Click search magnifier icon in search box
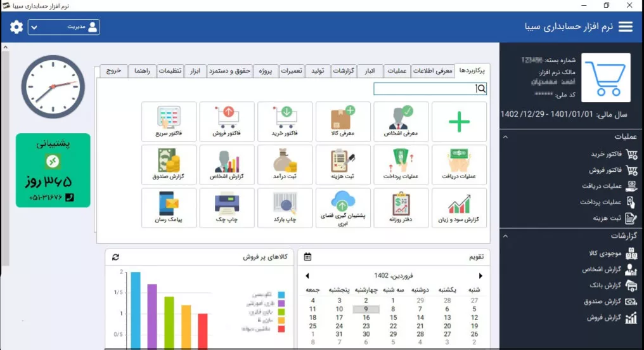Image resolution: width=644 pixels, height=350 pixels. coord(481,88)
